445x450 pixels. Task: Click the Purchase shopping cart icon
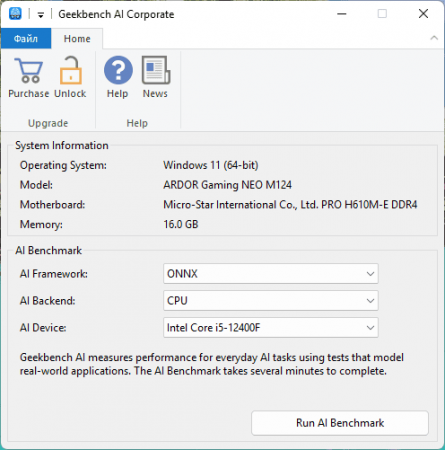(29, 70)
